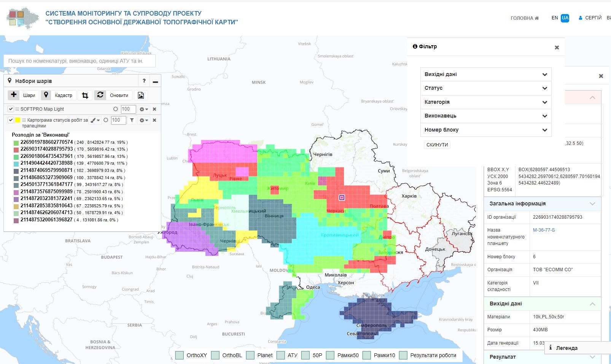Expand the Статус filter section
Screen dimensions: 611x364
[x=486, y=88]
